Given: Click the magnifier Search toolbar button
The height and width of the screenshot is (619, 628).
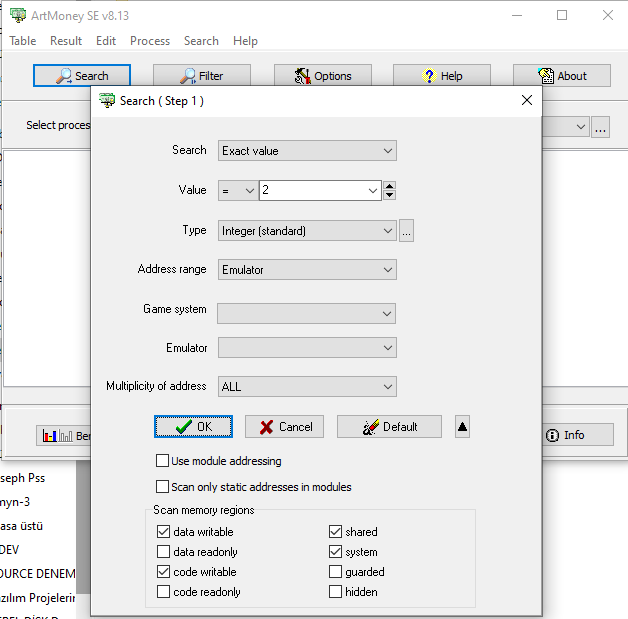Looking at the screenshot, I should pos(82,76).
